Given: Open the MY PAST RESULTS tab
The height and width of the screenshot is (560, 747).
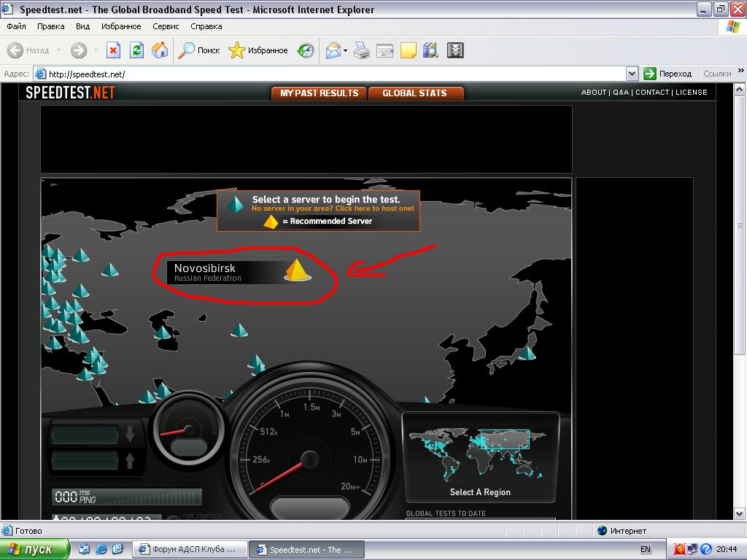Looking at the screenshot, I should coord(320,93).
